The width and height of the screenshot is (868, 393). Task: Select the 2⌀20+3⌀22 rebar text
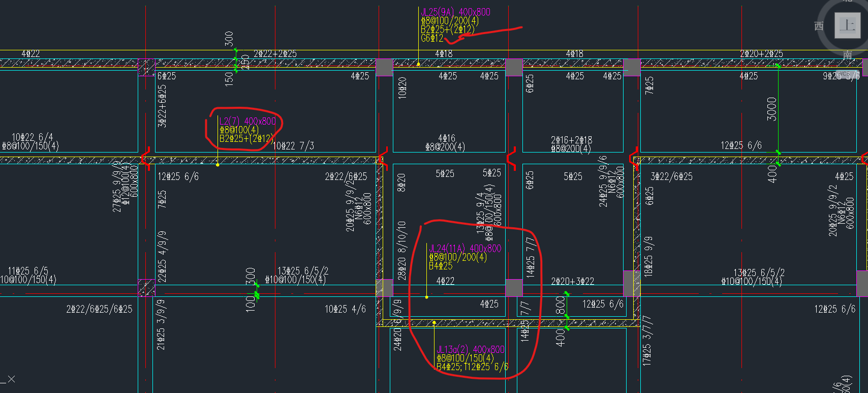(x=572, y=281)
